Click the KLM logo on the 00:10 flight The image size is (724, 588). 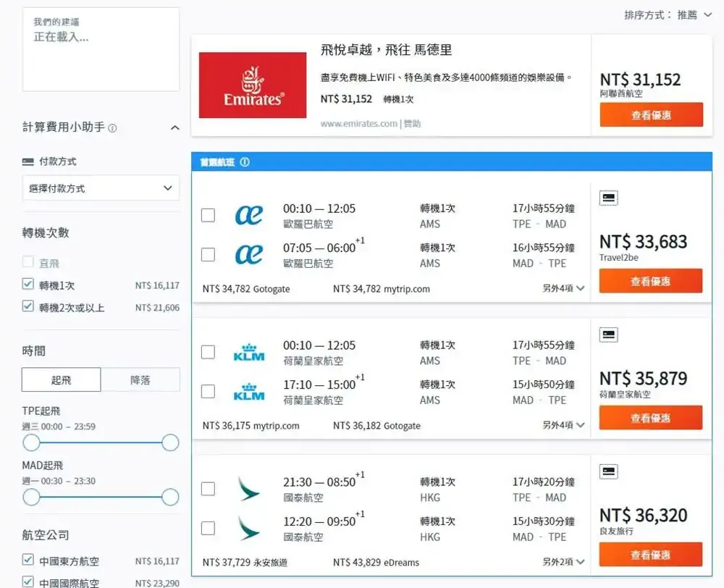coord(249,352)
